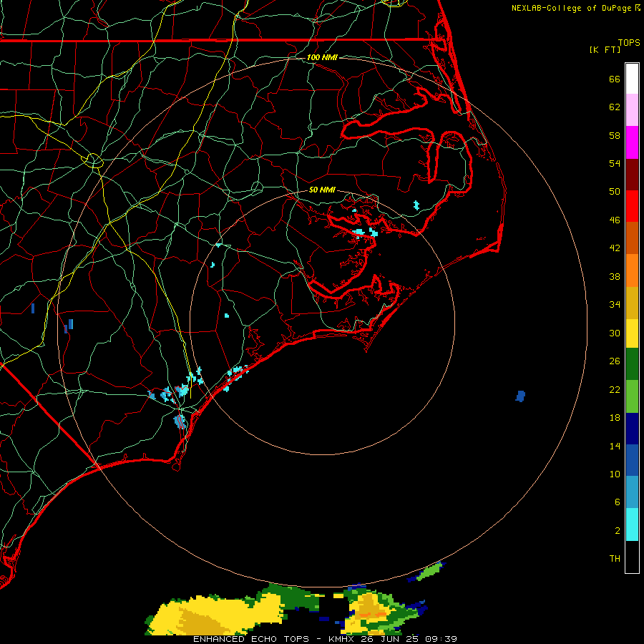Pick the cyan legend swatch
This screenshot has height=644, width=644.
(632, 525)
